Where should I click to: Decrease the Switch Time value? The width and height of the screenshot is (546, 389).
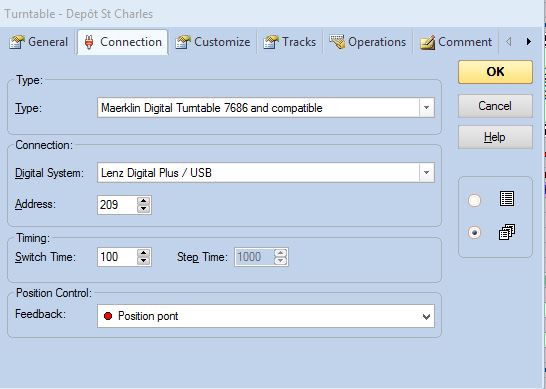pyautogui.click(x=143, y=261)
